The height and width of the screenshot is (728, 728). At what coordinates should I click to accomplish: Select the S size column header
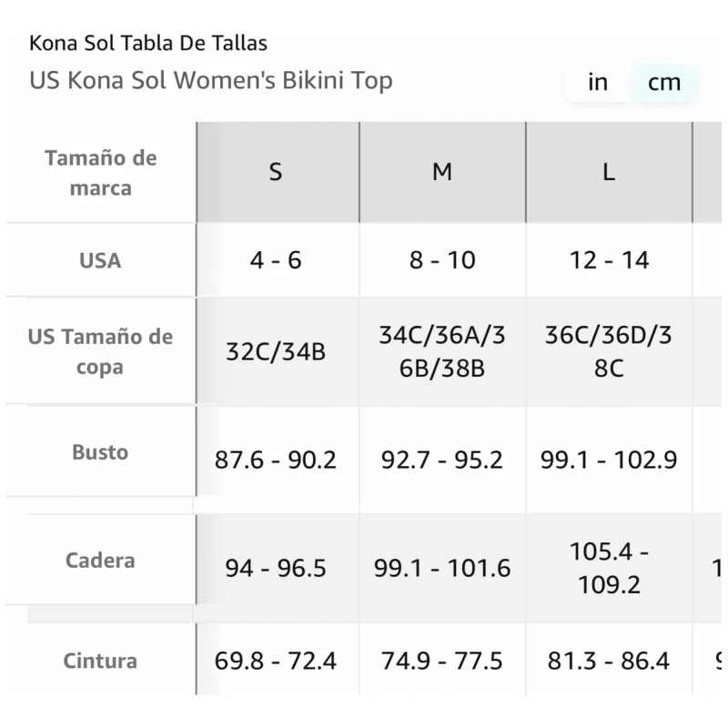tap(276, 171)
